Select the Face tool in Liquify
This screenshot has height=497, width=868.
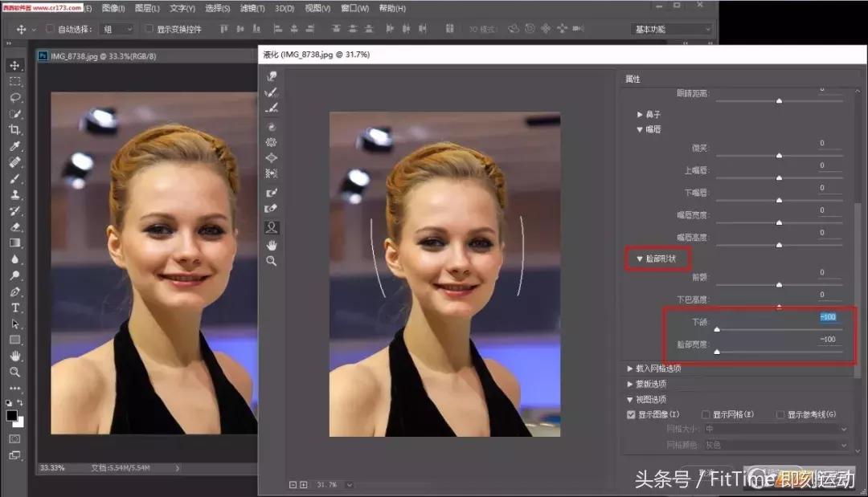pyautogui.click(x=272, y=227)
